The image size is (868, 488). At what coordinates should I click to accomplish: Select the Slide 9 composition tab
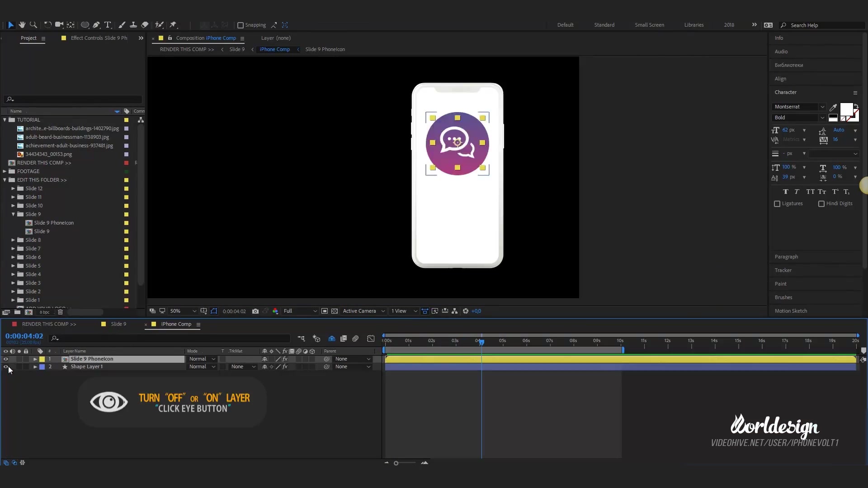coord(118,324)
